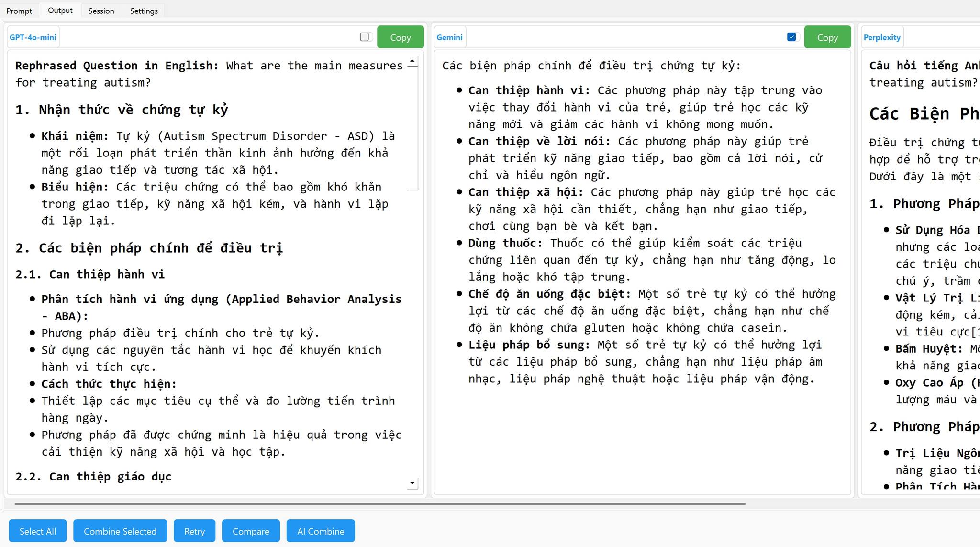The width and height of the screenshot is (980, 547).
Task: Click the AI Combine button
Action: click(321, 531)
